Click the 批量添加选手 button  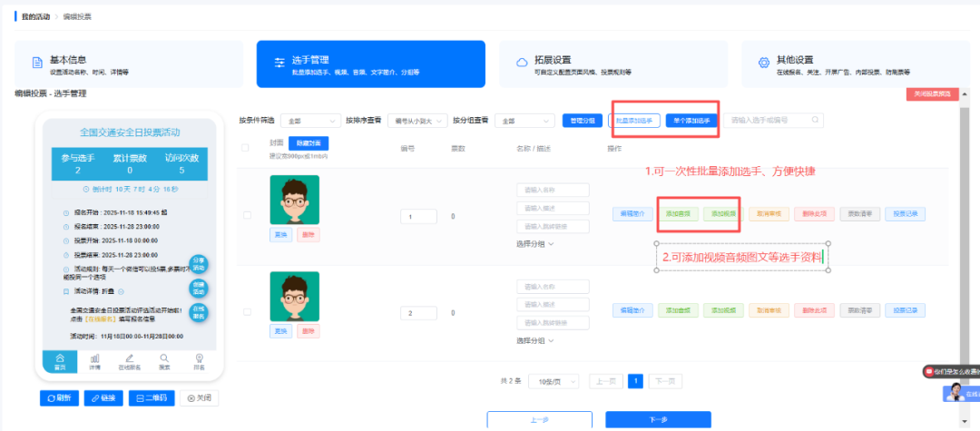coord(633,121)
